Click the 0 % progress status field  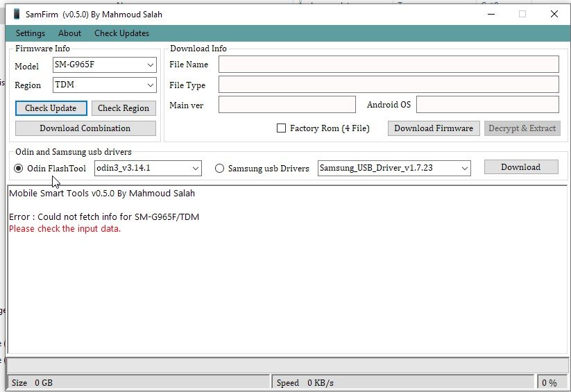(x=552, y=382)
